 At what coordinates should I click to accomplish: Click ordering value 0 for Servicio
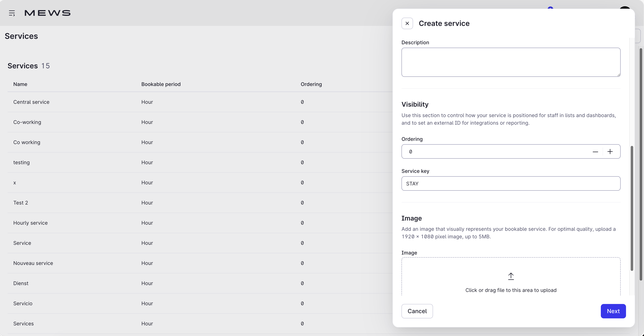click(x=302, y=303)
